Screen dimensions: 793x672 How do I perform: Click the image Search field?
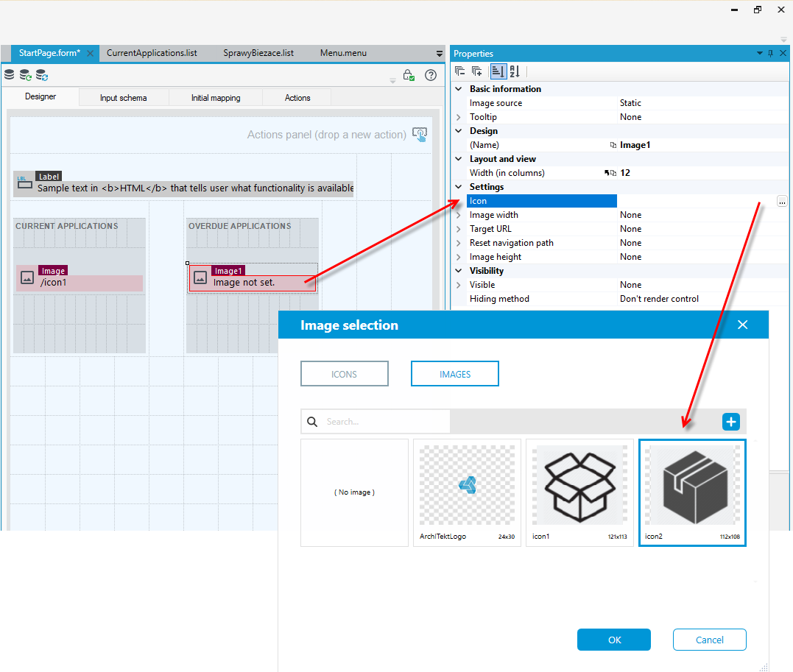[x=376, y=422]
